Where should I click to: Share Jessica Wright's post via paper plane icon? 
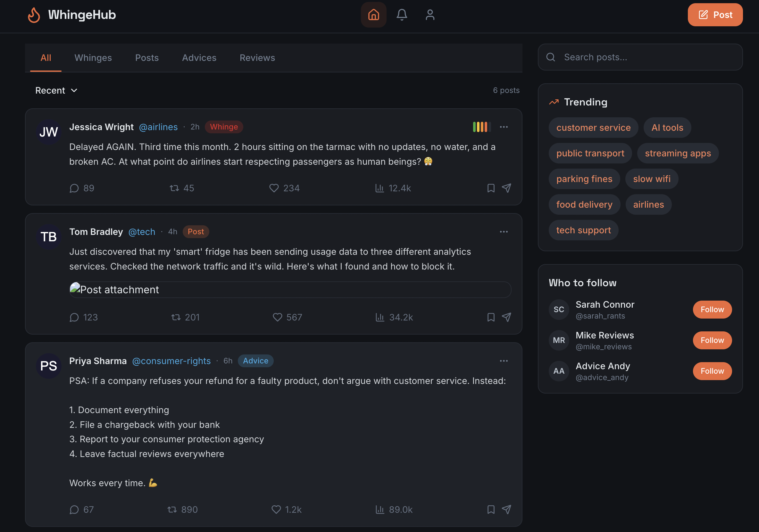(x=506, y=188)
